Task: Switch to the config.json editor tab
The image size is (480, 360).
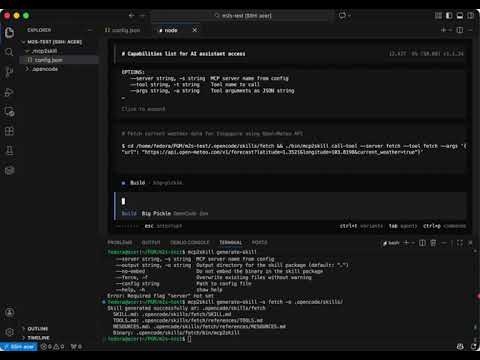Action: pos(122,30)
